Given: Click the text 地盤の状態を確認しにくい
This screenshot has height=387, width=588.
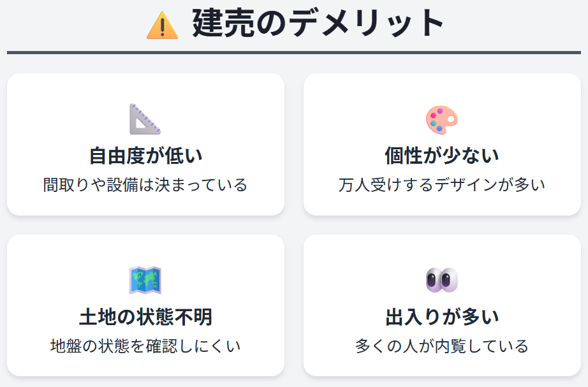Looking at the screenshot, I should [x=145, y=347].
